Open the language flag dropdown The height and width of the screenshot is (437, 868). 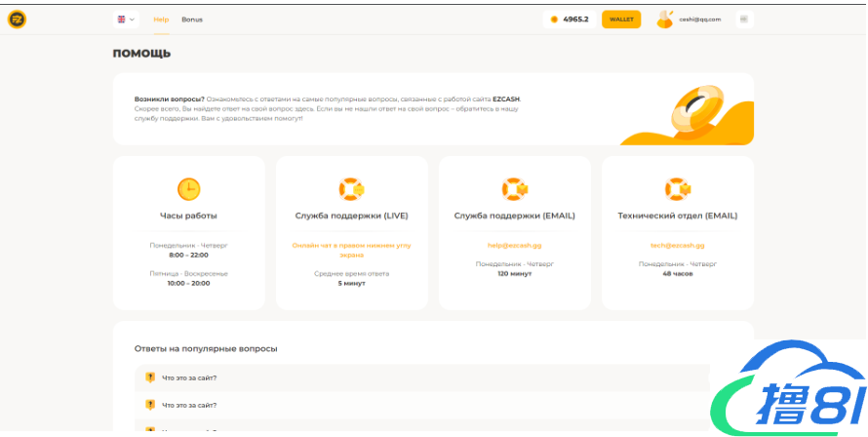[126, 20]
